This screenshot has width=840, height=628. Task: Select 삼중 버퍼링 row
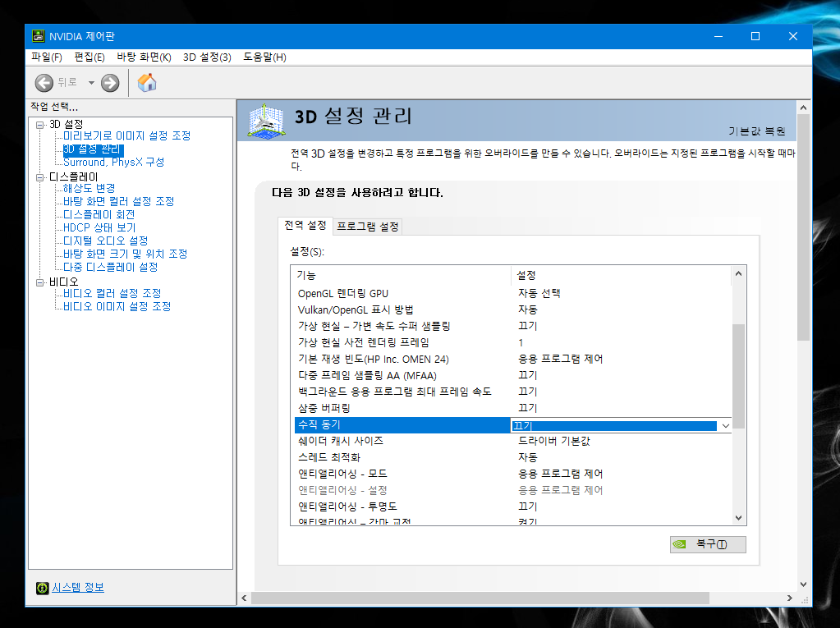(512, 408)
